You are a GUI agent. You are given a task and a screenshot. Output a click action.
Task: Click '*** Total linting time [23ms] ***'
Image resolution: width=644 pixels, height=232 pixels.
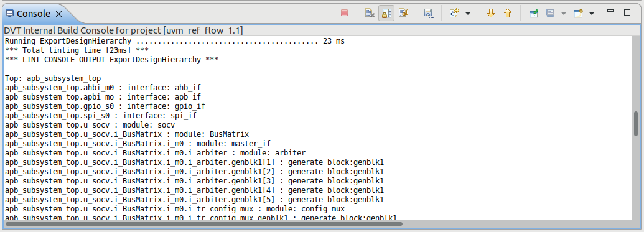pos(77,50)
